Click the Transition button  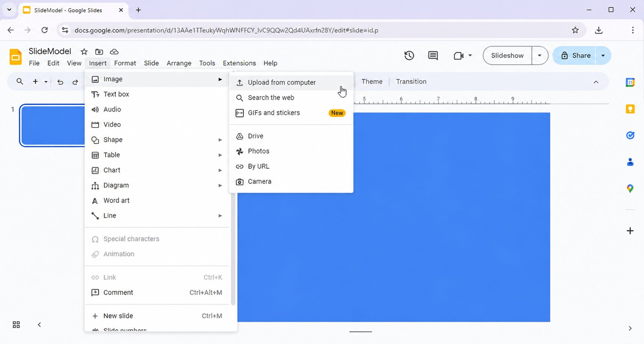click(411, 81)
